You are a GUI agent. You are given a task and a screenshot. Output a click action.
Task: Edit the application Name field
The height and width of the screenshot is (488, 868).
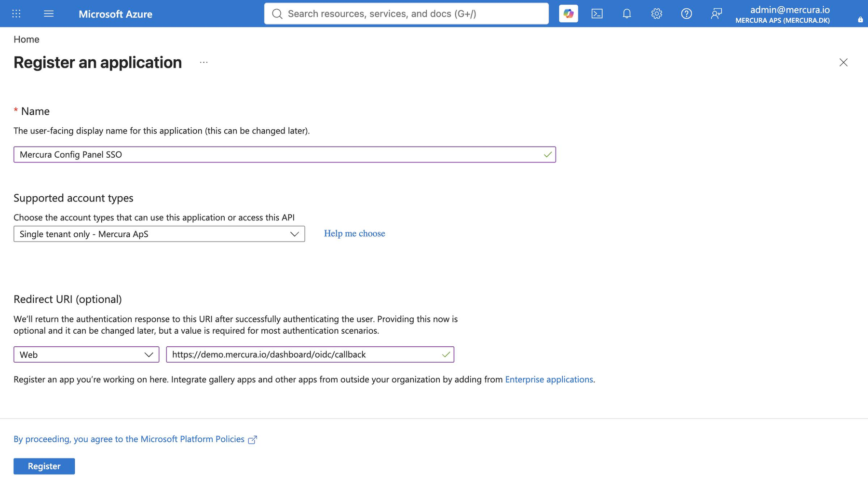tap(285, 154)
